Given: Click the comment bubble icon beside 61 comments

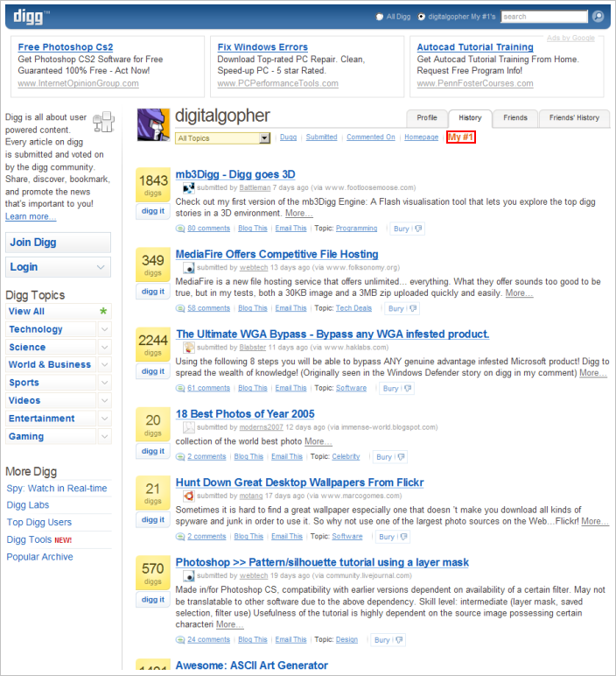Looking at the screenshot, I should coord(180,388).
